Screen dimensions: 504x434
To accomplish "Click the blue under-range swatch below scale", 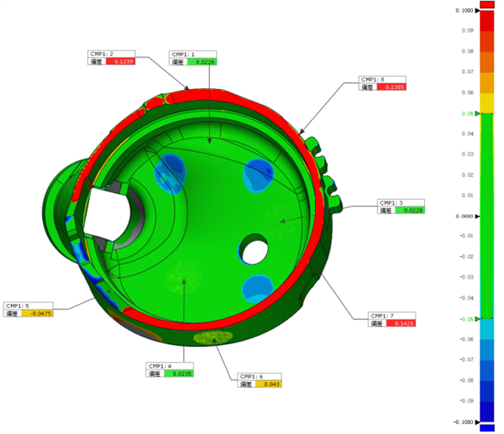I will (x=487, y=428).
